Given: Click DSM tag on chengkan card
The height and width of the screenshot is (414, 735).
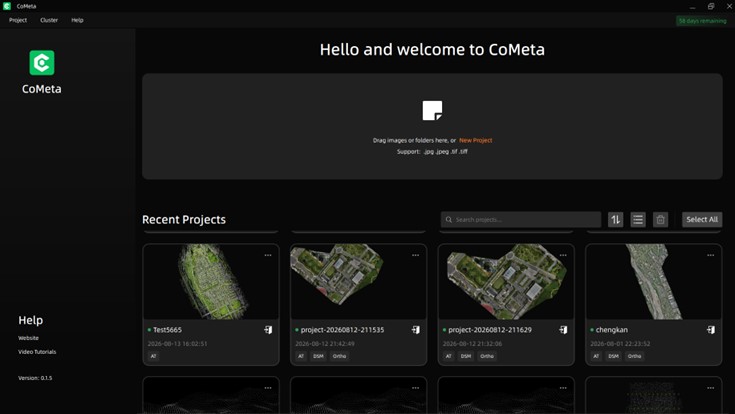Looking at the screenshot, I should [x=614, y=356].
